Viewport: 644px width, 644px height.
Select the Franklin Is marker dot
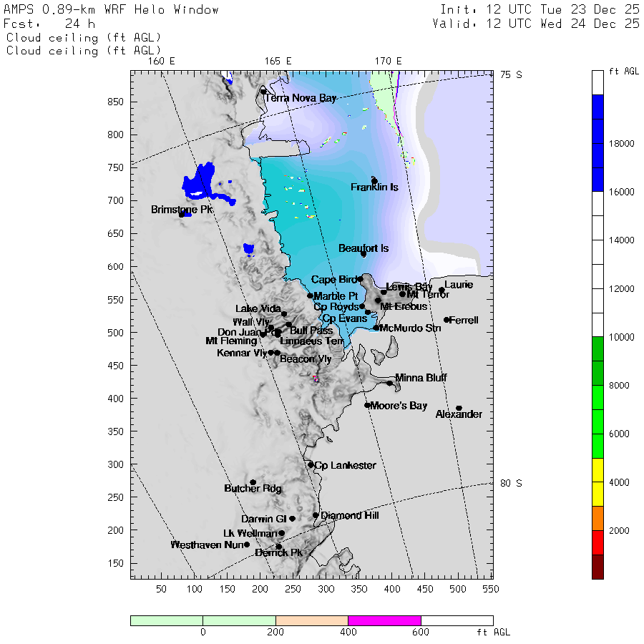tap(374, 181)
